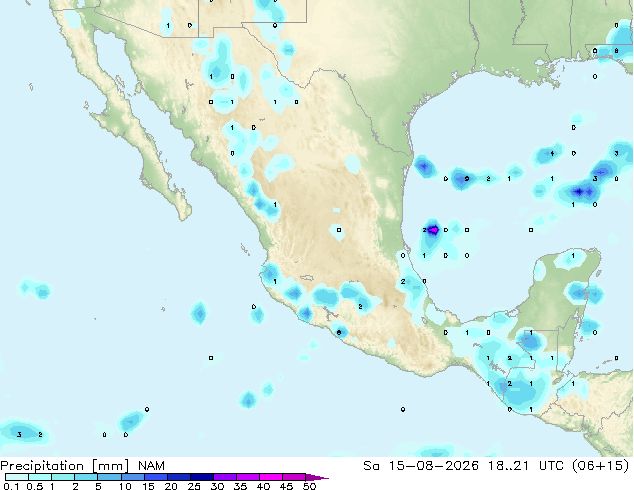The image size is (634, 490).
Task: Click the legend label '50'
Action: pos(309,486)
